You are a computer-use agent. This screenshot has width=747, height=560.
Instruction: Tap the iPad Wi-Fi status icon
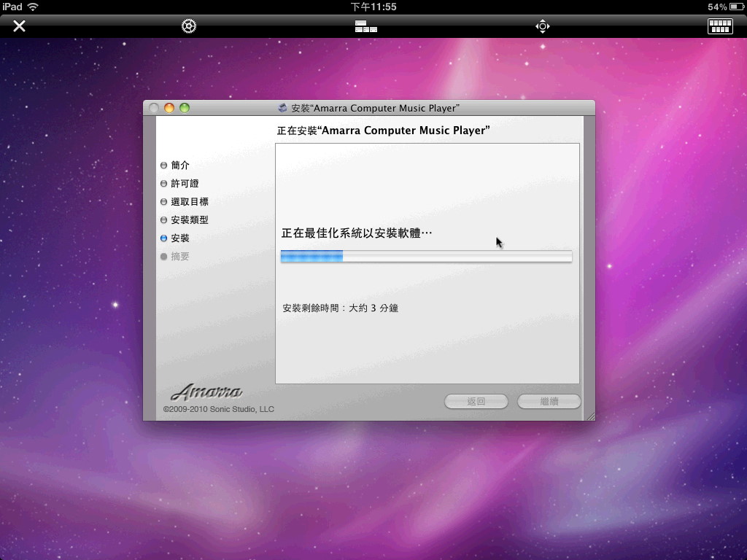click(x=33, y=7)
